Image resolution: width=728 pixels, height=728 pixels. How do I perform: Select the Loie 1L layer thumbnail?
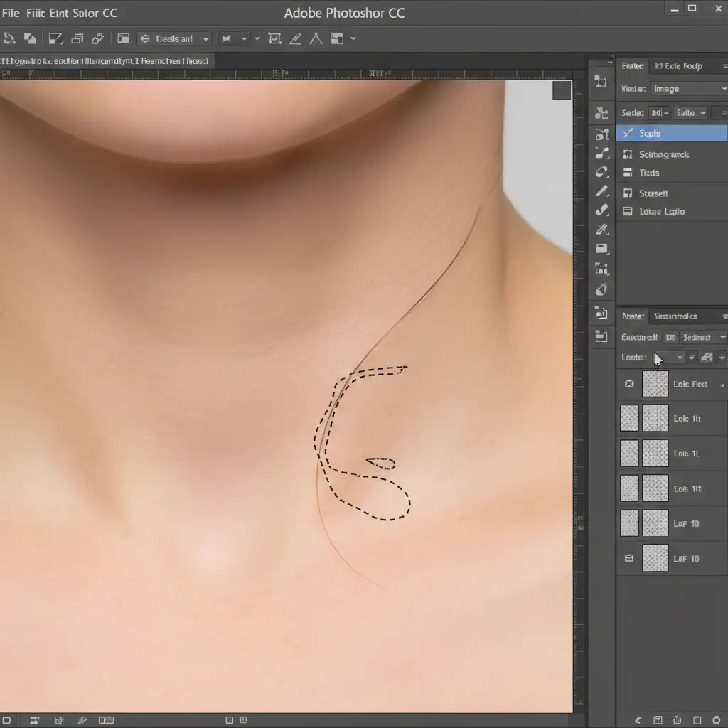pyautogui.click(x=655, y=453)
